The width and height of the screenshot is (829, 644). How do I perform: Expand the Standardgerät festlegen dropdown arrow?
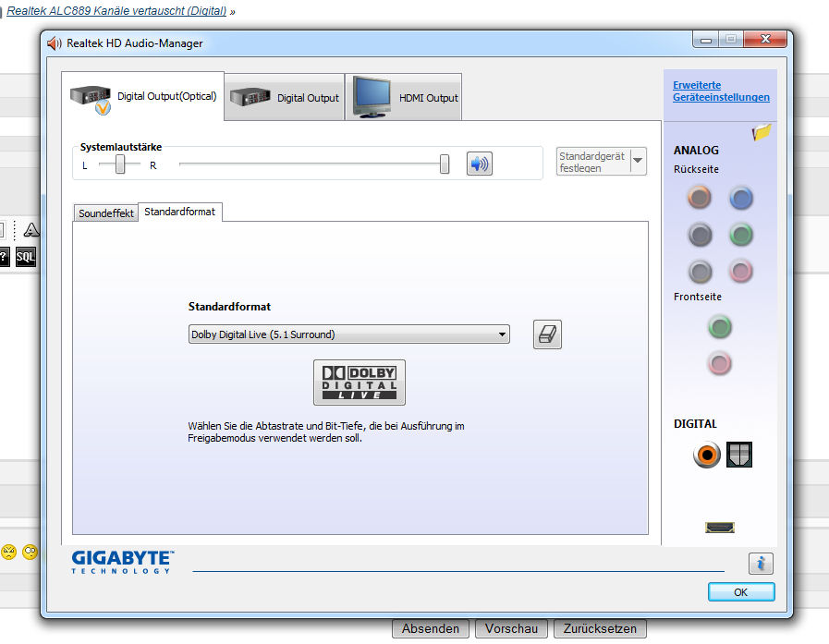pyautogui.click(x=638, y=161)
